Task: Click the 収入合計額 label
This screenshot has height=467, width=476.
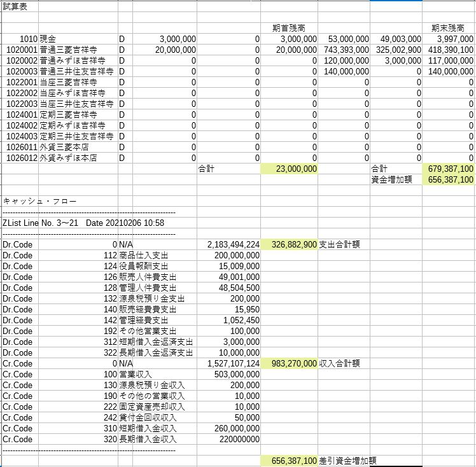Action: click(x=339, y=363)
